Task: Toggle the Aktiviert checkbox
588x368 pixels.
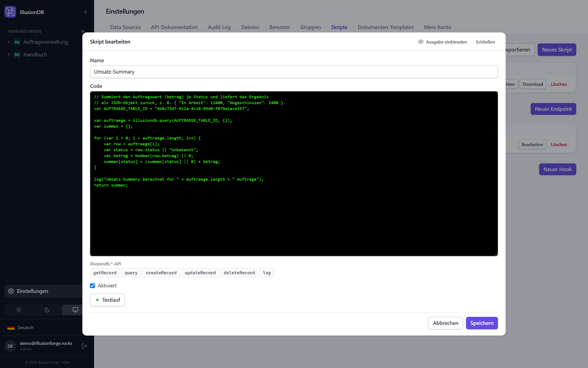Action: pos(93,286)
